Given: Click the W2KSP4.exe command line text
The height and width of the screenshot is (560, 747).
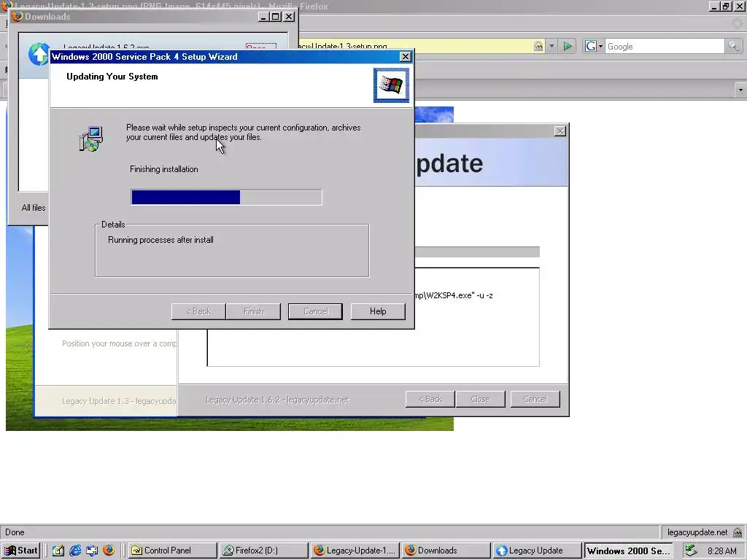Looking at the screenshot, I should point(454,295).
